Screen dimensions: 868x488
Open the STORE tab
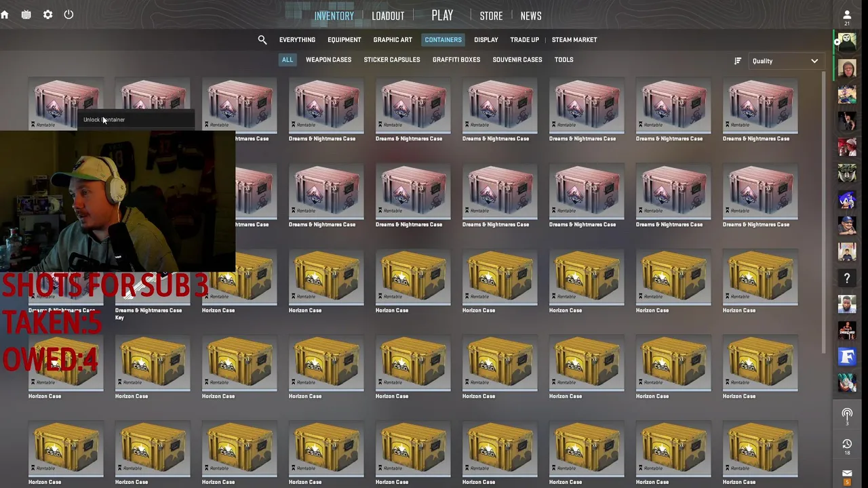coord(491,16)
